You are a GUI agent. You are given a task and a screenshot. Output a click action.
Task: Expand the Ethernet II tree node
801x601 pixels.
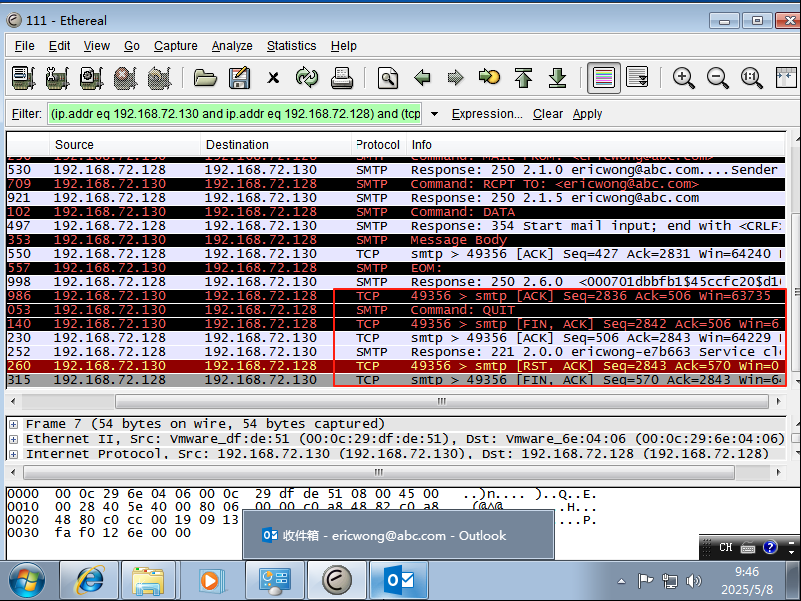tap(14, 439)
